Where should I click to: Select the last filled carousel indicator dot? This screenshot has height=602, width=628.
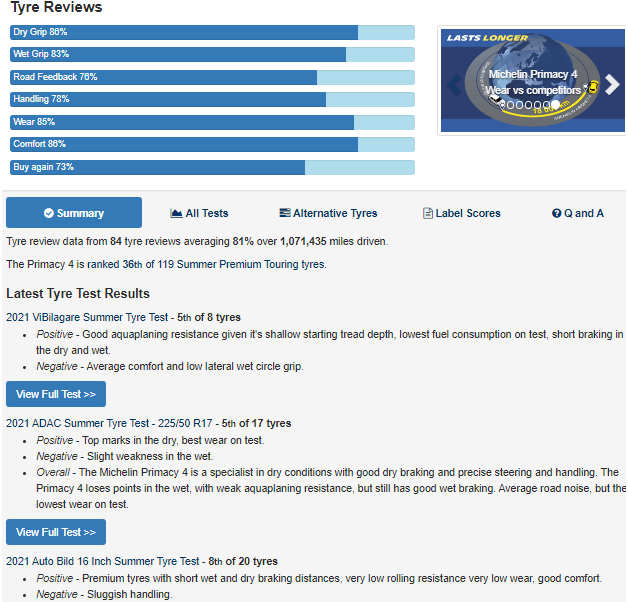point(556,104)
